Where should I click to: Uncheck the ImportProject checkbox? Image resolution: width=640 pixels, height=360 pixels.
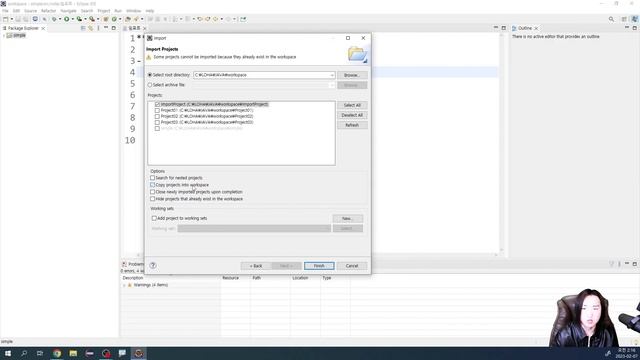(157, 104)
